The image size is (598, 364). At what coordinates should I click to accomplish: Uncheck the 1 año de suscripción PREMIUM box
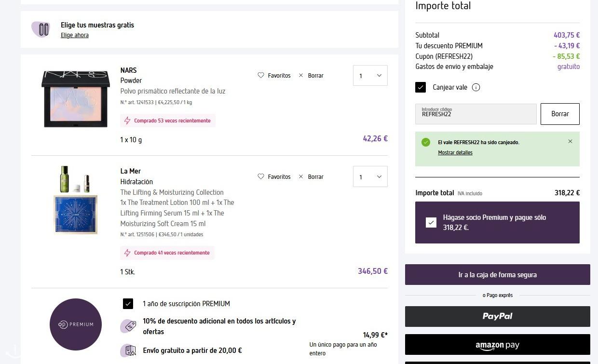click(128, 304)
